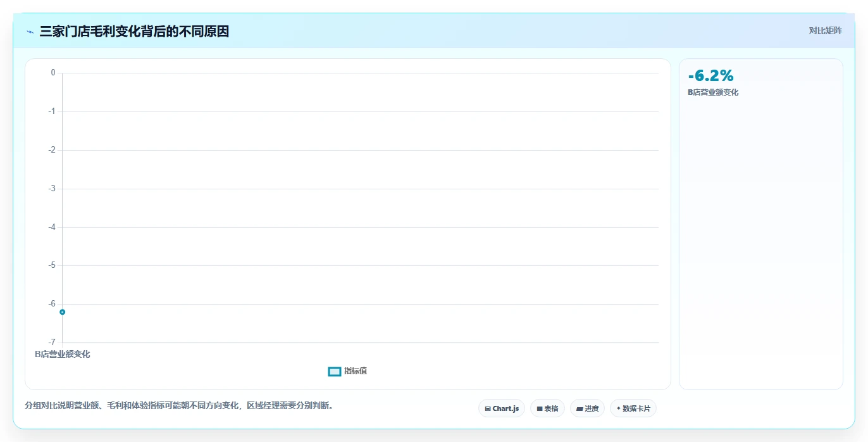868x442 pixels.
Task: Click the -6.2% metric value
Action: (711, 76)
